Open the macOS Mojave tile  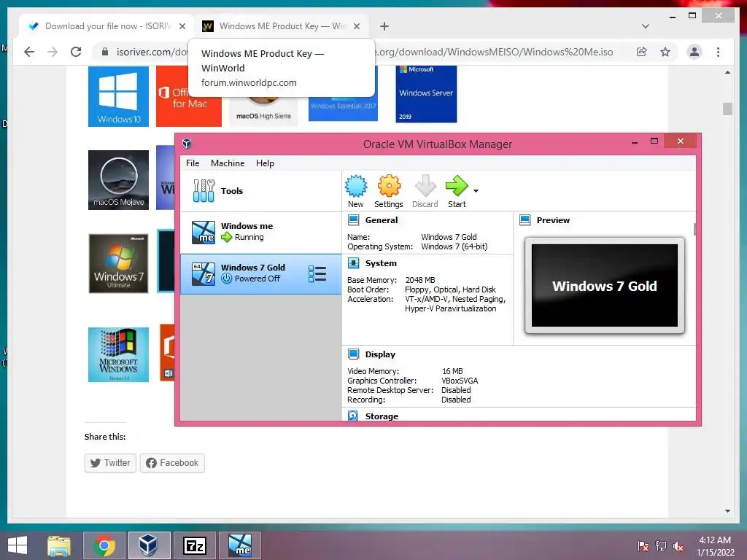[x=118, y=180]
